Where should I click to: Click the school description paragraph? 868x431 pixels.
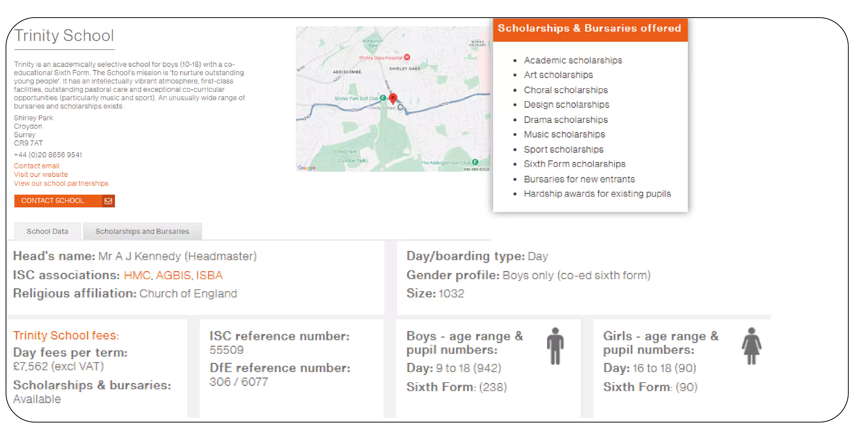click(129, 85)
